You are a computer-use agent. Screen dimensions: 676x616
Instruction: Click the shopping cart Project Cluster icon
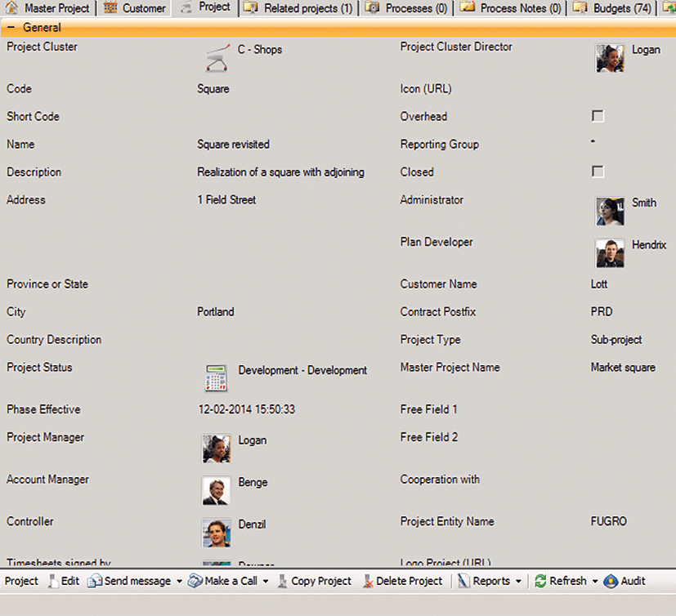(217, 58)
